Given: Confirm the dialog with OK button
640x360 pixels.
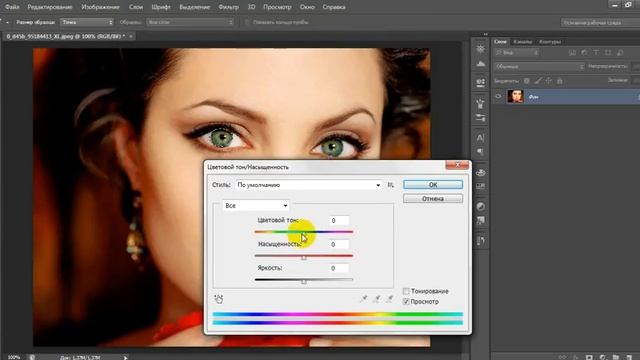Looking at the screenshot, I should tap(433, 184).
